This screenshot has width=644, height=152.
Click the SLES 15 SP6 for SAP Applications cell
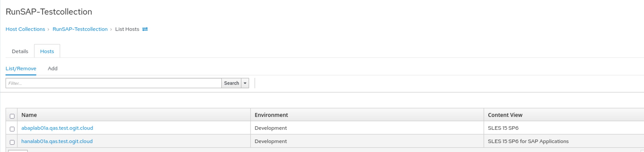pos(528,142)
